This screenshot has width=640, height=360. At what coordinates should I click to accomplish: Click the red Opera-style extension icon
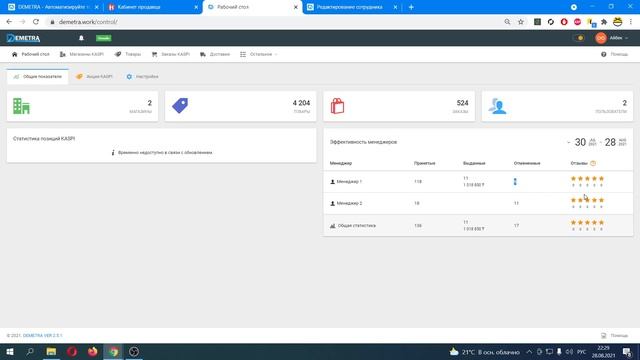tap(564, 22)
